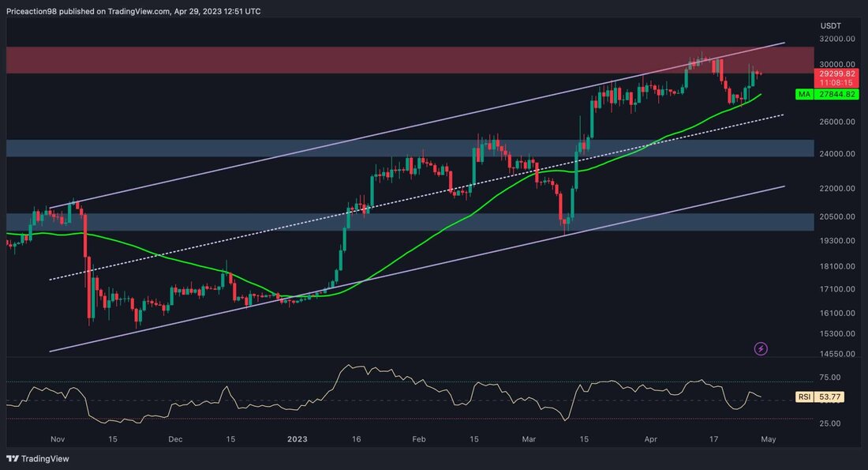This screenshot has height=470, width=868.
Task: Click the USDT currency label
Action: [x=830, y=26]
